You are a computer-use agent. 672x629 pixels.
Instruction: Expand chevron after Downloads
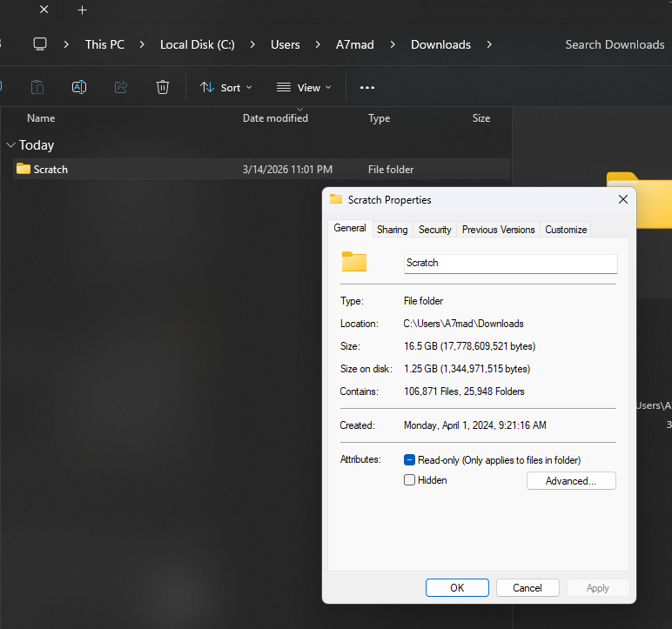click(x=489, y=44)
